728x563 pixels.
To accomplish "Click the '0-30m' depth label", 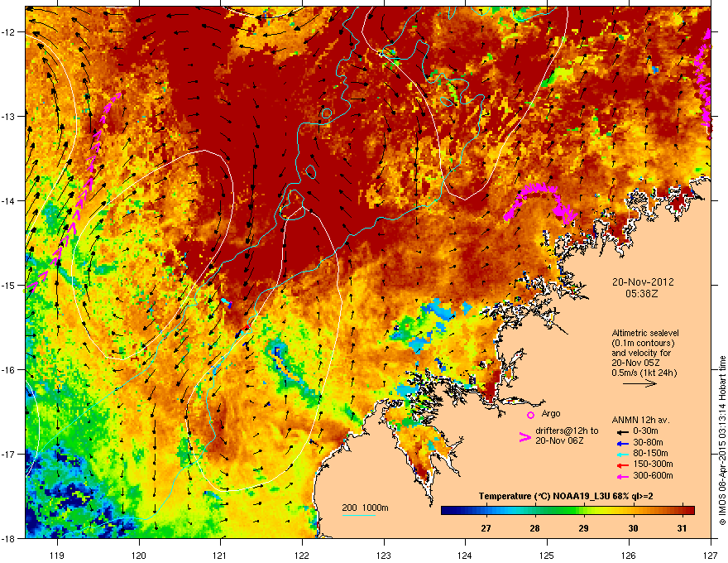I will tap(645, 431).
